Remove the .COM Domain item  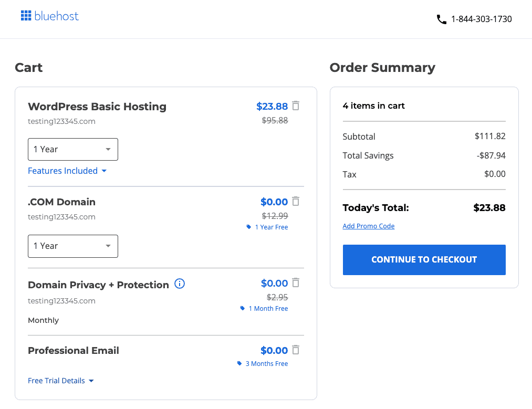pyautogui.click(x=296, y=202)
